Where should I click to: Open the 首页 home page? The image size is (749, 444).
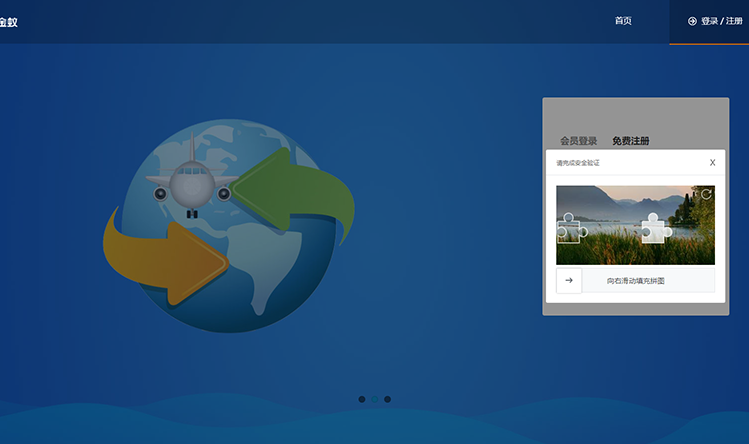point(623,21)
